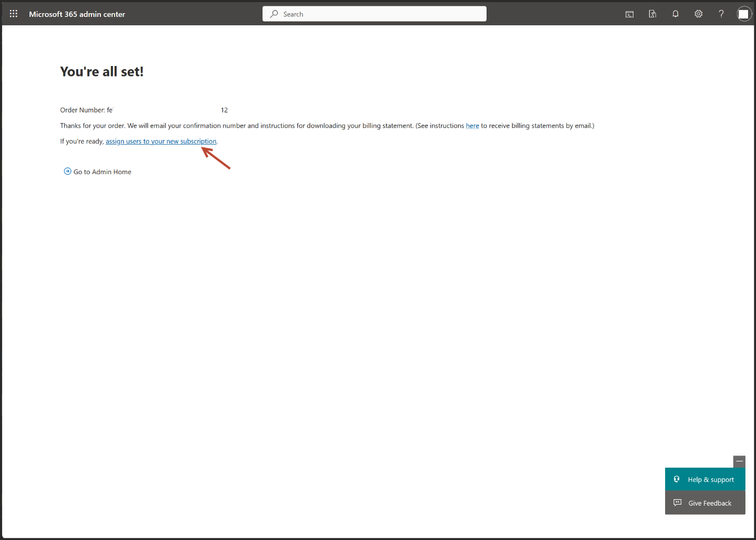756x540 pixels.
Task: Minimize the help and feedback widget
Action: (739, 461)
